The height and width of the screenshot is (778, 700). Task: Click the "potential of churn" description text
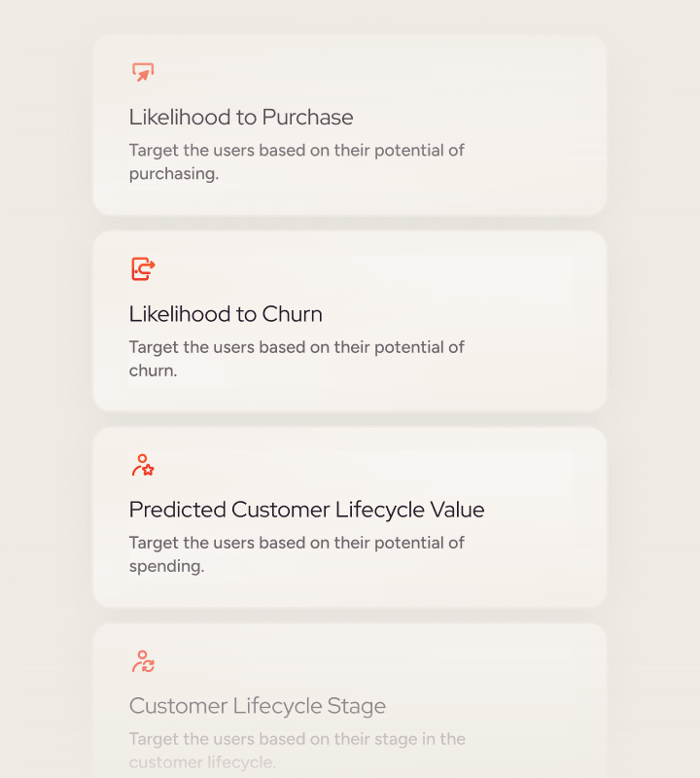297,359
